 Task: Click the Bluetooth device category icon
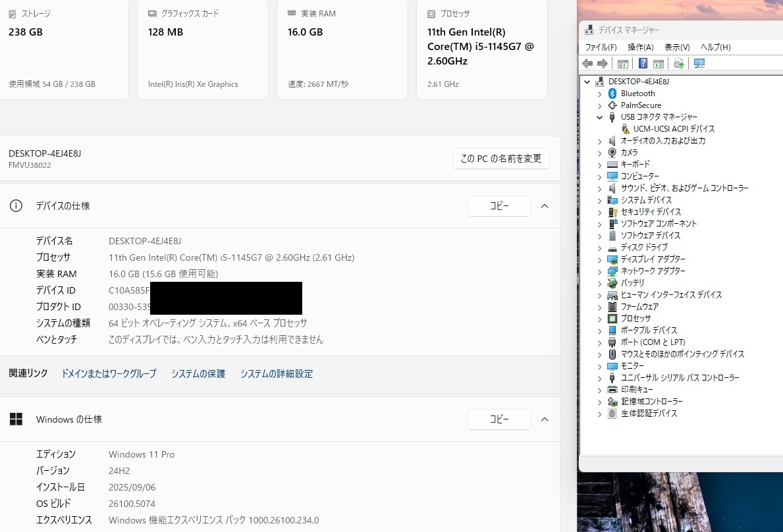pos(612,93)
